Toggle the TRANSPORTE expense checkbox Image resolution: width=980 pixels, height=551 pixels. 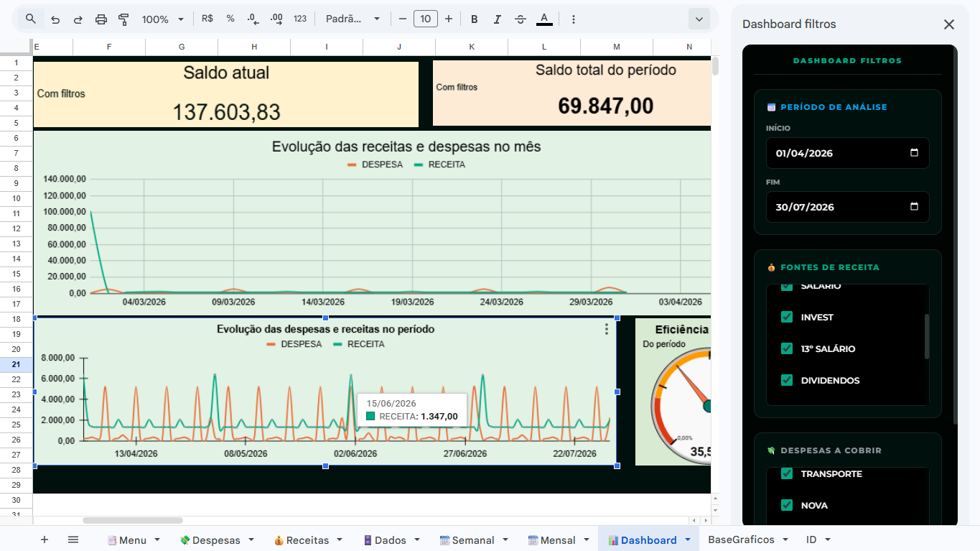pyautogui.click(x=787, y=473)
